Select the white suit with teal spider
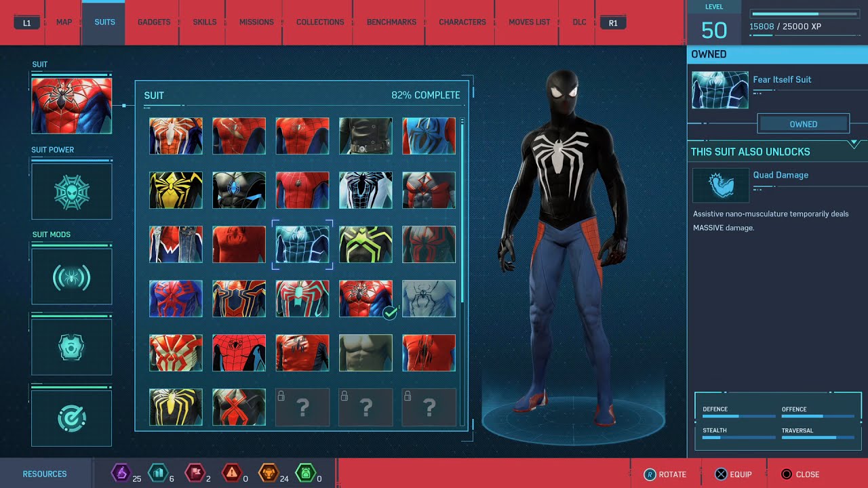 302,298
